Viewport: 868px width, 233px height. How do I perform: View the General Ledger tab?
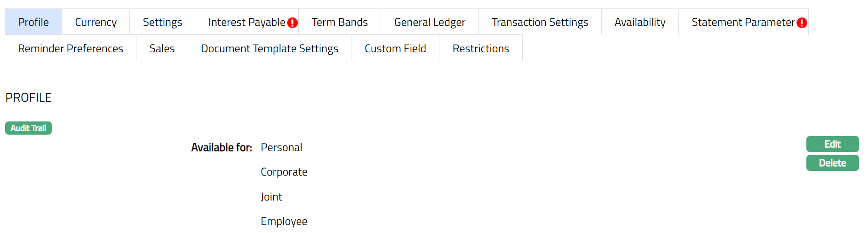[430, 22]
